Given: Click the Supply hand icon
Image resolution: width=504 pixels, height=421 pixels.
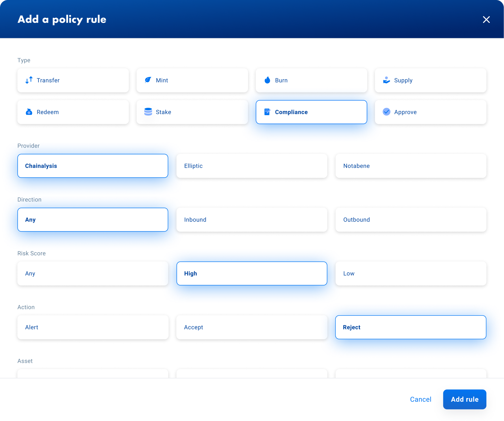Looking at the screenshot, I should [x=386, y=80].
